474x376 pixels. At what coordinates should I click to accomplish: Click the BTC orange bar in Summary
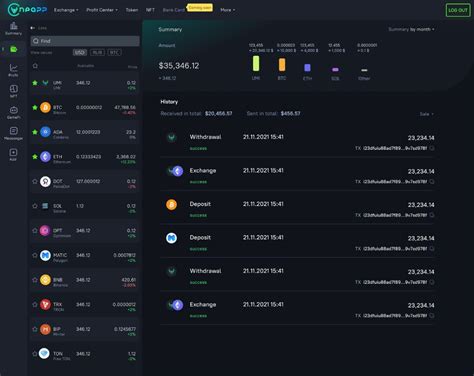(282, 65)
